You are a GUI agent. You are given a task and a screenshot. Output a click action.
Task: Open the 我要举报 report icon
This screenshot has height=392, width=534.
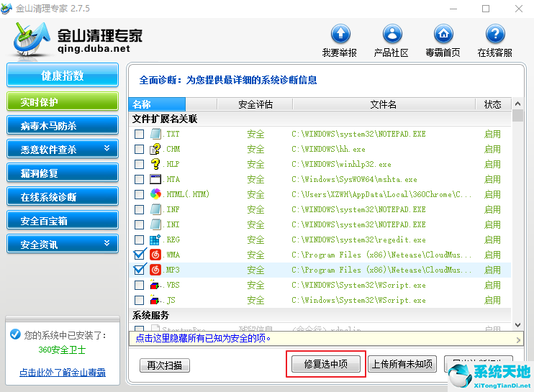[340, 34]
